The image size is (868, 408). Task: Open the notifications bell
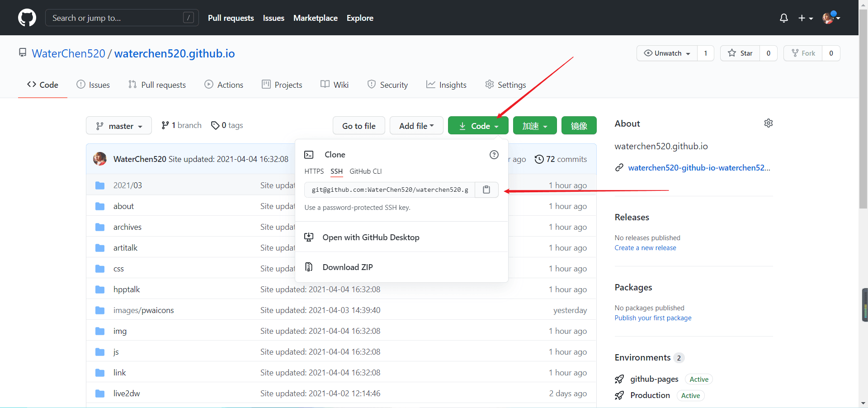[784, 18]
